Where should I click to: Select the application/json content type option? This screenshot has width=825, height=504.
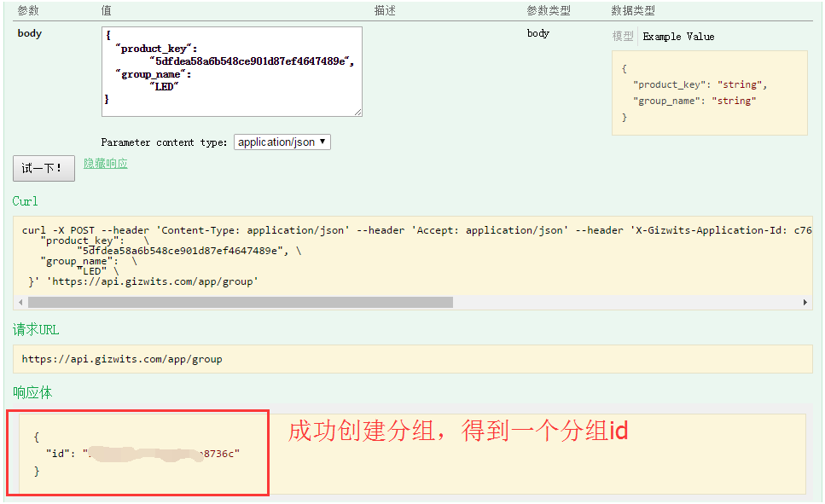tap(282, 142)
